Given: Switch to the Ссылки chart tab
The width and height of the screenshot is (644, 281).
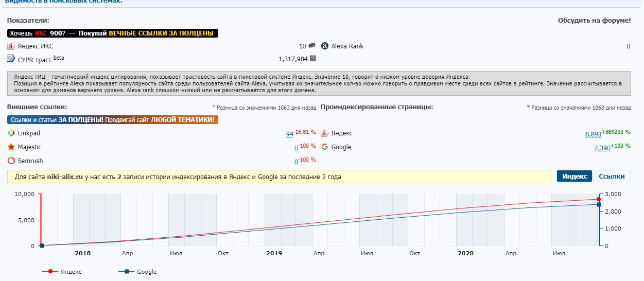Looking at the screenshot, I should 612,176.
